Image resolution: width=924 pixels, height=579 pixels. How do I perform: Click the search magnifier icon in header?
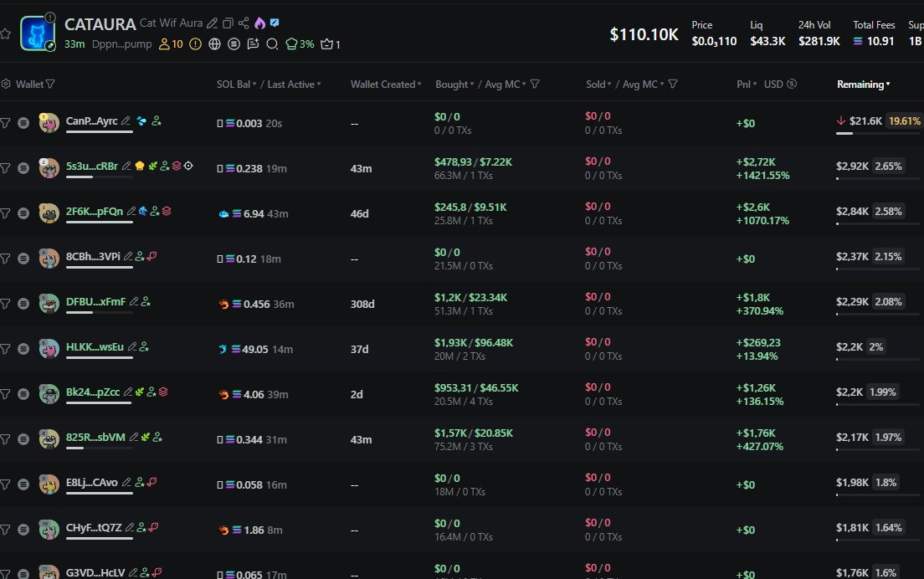272,44
